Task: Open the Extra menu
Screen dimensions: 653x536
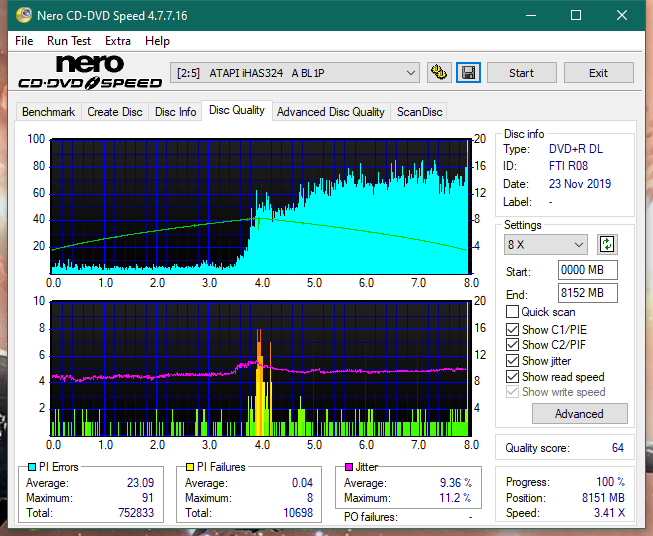Action: [x=118, y=41]
